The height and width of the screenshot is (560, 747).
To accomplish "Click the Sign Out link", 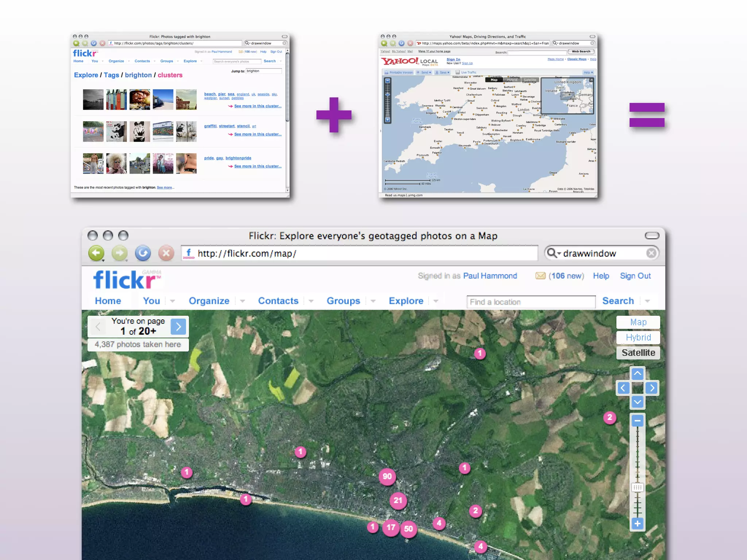I will (x=635, y=276).
